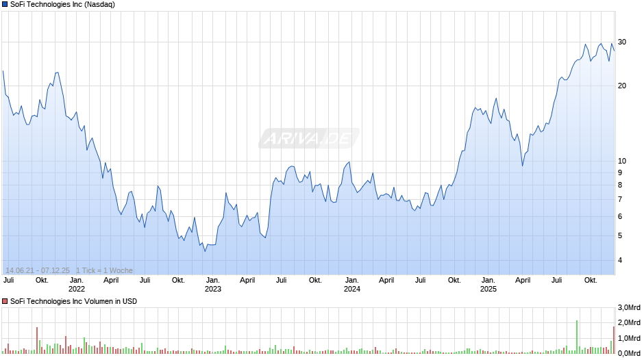The height and width of the screenshot is (360, 644).
Task: Click the price axis label 30
Action: pyautogui.click(x=622, y=42)
